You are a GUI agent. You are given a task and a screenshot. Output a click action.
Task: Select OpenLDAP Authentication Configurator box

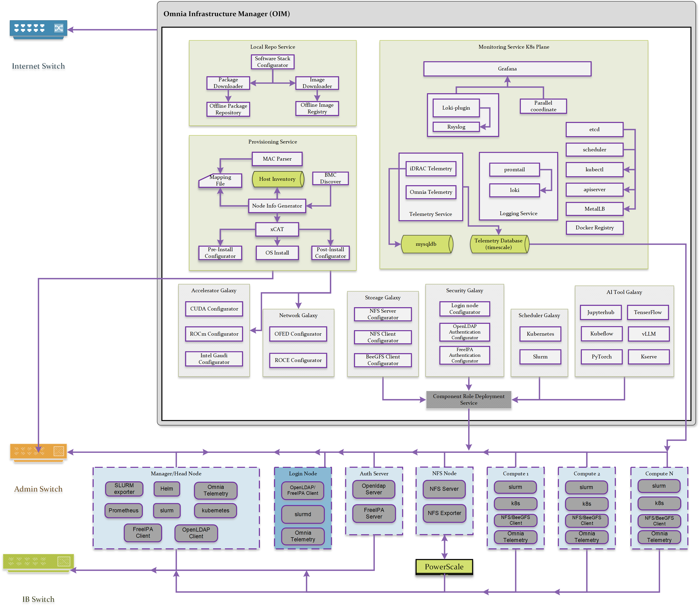click(465, 332)
